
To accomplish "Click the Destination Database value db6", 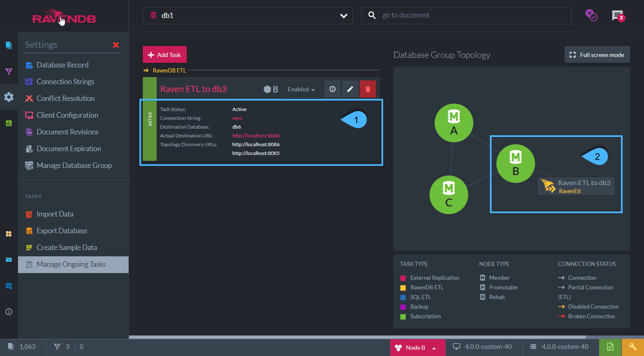I will coord(237,127).
